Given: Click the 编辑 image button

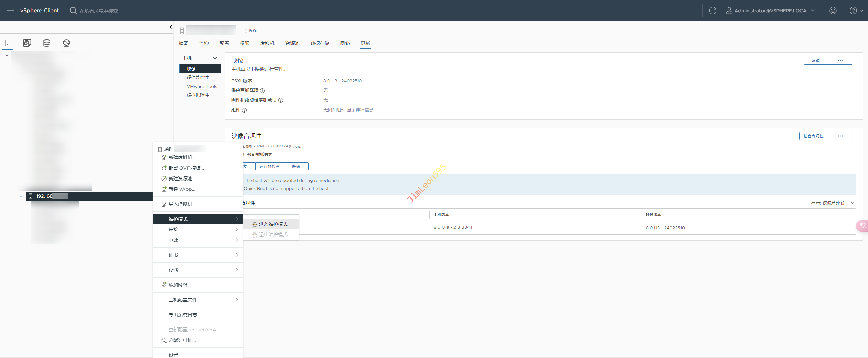Looking at the screenshot, I should (x=815, y=61).
